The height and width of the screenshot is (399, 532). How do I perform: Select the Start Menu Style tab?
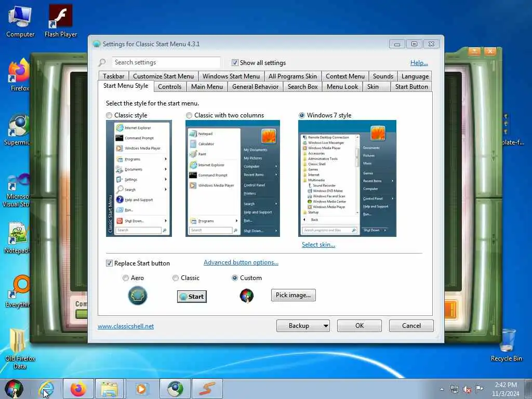126,86
